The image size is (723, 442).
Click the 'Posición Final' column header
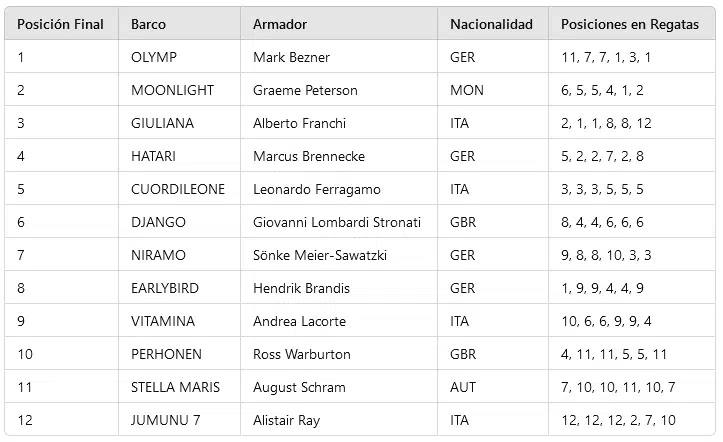click(x=61, y=24)
